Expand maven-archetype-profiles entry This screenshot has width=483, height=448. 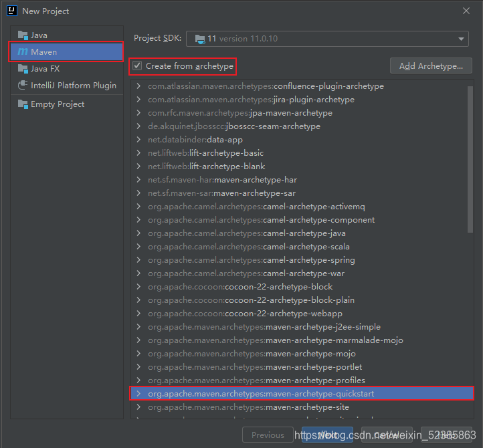[138, 380]
